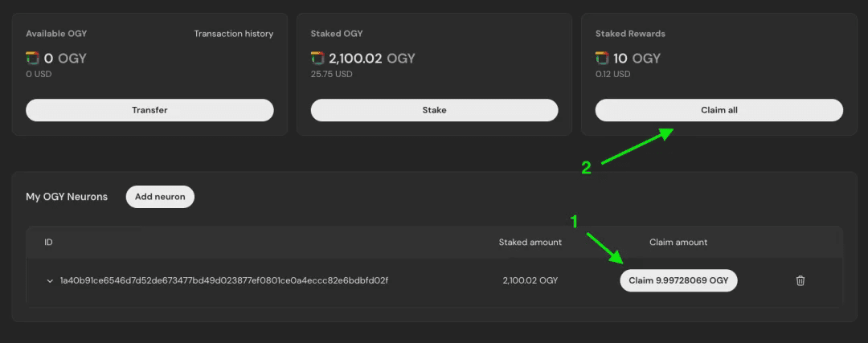Click the Staked amount column header
Image resolution: width=868 pixels, height=343 pixels.
point(530,243)
